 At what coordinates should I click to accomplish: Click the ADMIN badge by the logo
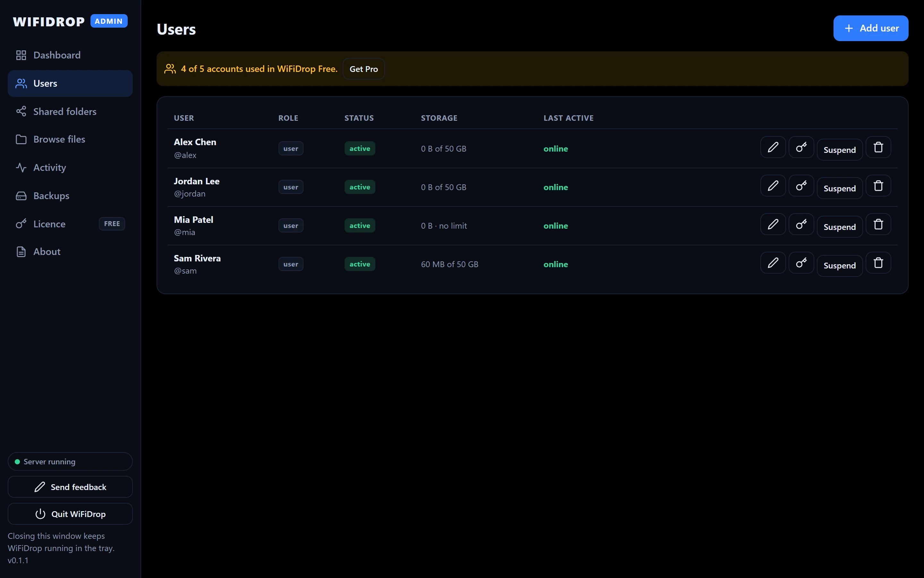click(109, 21)
